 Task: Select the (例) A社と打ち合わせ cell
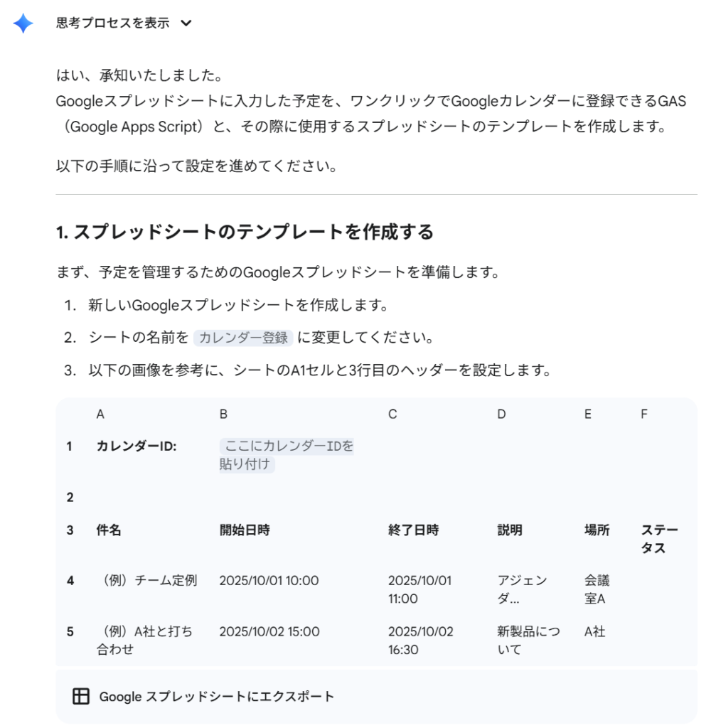pos(144,641)
